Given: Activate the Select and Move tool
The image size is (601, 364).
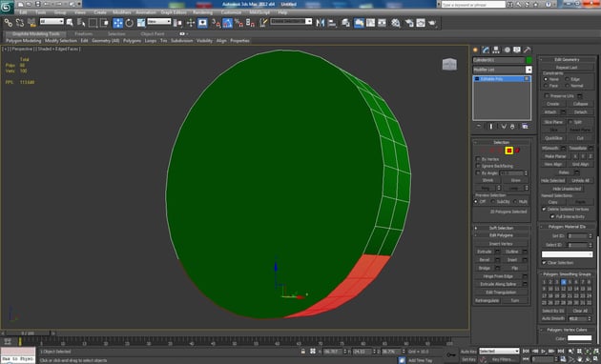Looking at the screenshot, I should (x=118, y=24).
